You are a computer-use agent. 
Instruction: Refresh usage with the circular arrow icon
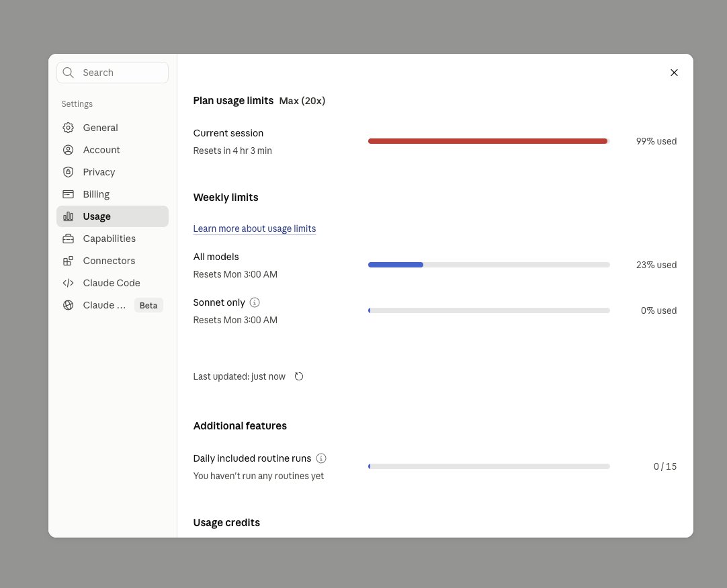tap(299, 376)
